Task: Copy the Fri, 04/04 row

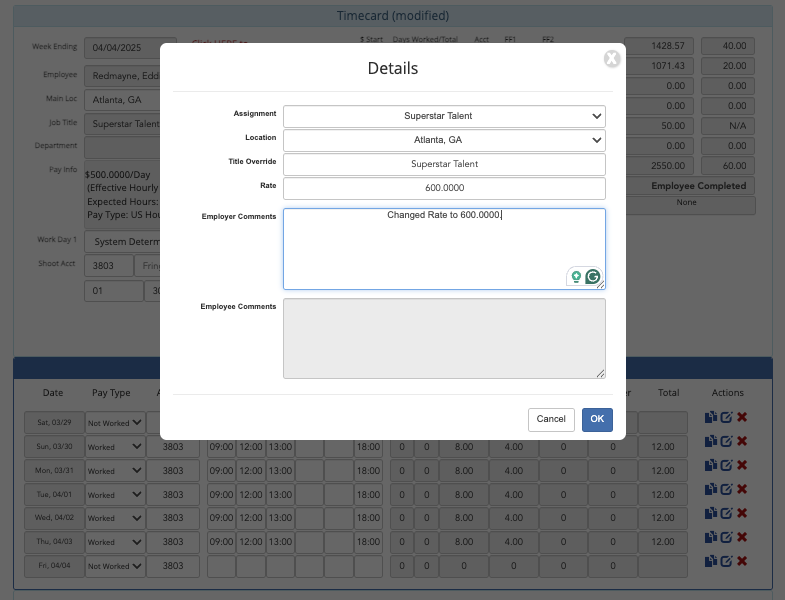Action: [x=711, y=561]
